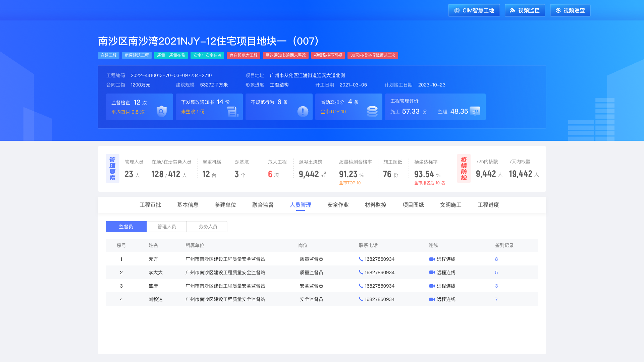Click the video camera icon for 盛唐
644x362 pixels.
click(x=432, y=286)
